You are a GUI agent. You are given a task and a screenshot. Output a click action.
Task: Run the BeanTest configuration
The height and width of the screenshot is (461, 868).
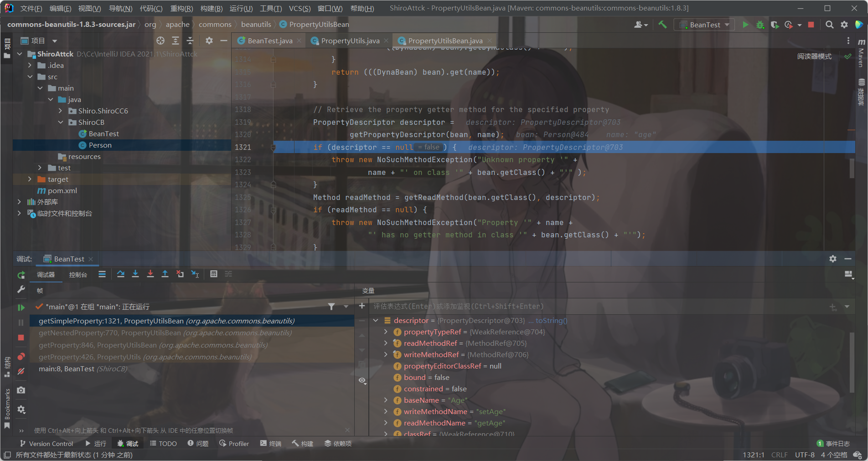745,25
